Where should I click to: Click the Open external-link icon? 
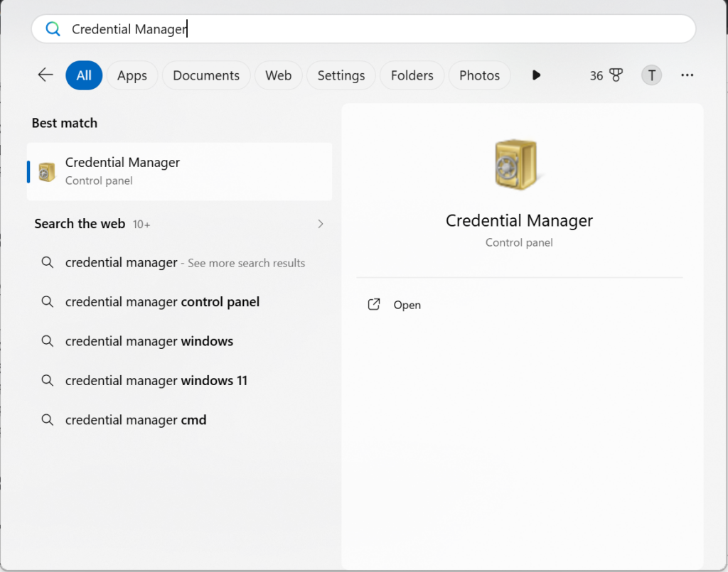point(374,304)
